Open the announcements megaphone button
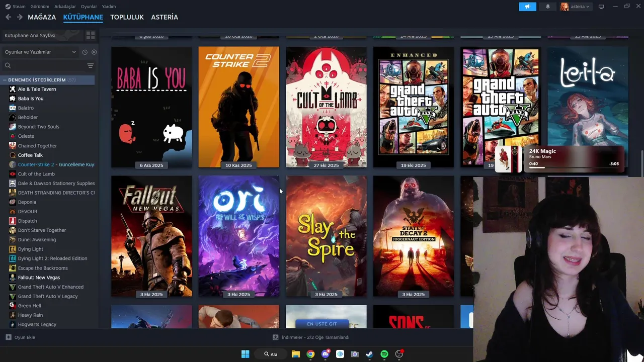644x362 pixels. point(527,7)
